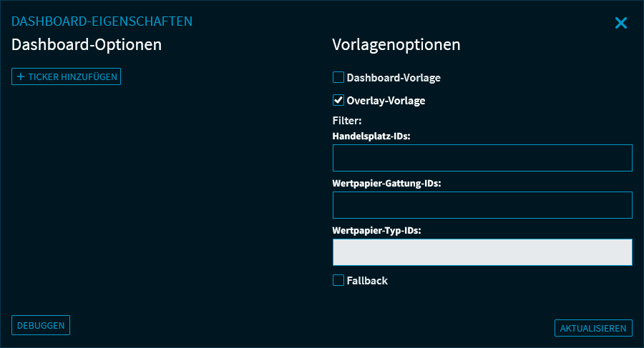This screenshot has width=644, height=348.
Task: Click the Overlay-Vorlage label text
Action: point(386,100)
